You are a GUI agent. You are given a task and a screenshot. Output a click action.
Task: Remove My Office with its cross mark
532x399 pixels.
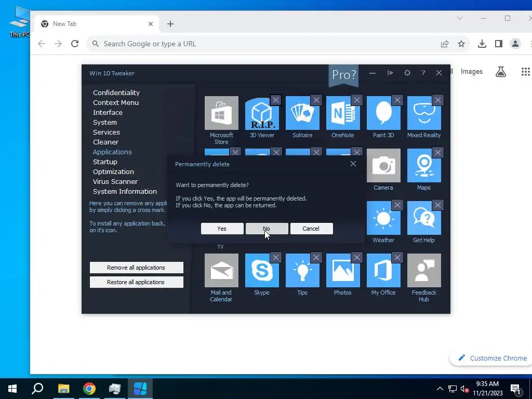(x=397, y=258)
